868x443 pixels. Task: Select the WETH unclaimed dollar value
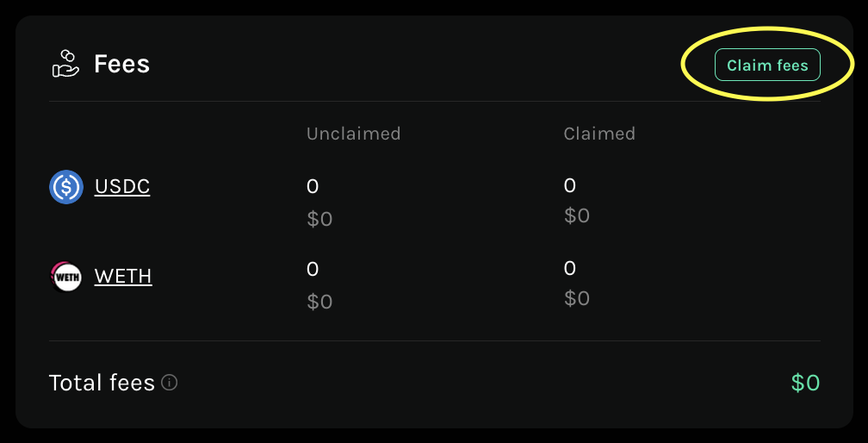point(319,302)
